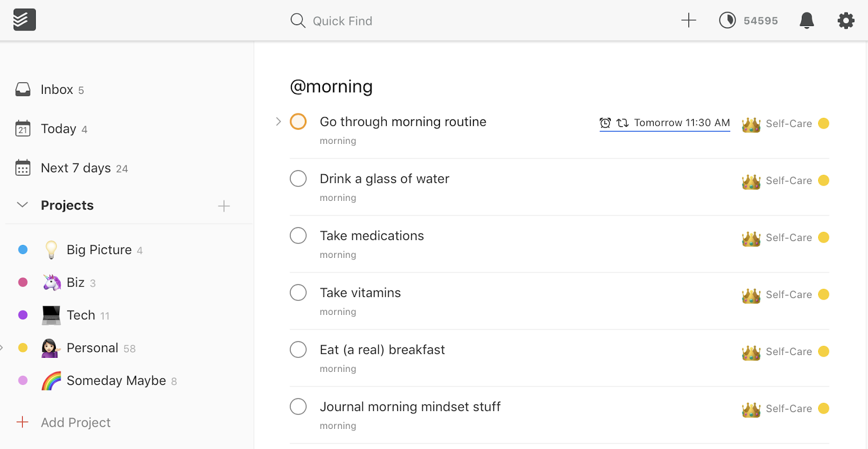868x449 pixels.
Task: Click the Quick Find magnifying glass
Action: click(x=298, y=20)
